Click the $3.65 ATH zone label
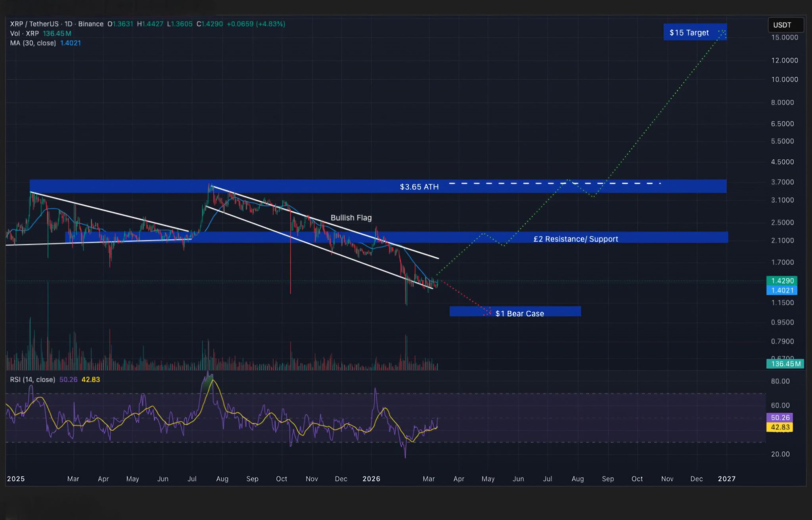The width and height of the screenshot is (812, 520). pos(419,187)
